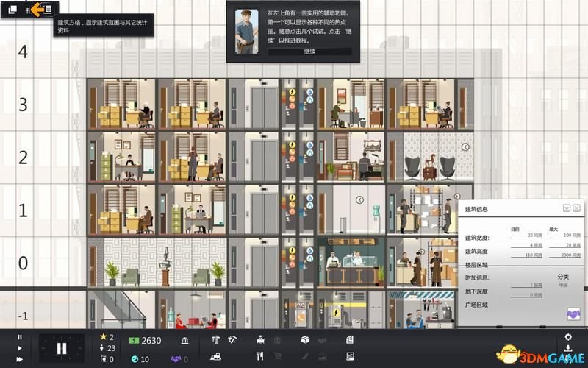Open the greyed apartment house category

(278, 340)
